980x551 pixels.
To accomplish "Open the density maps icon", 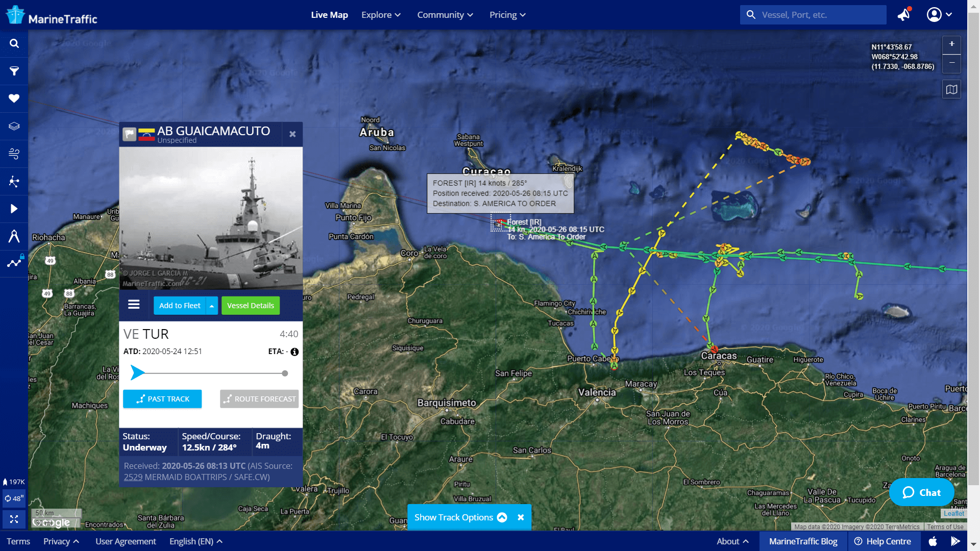I will (x=14, y=181).
